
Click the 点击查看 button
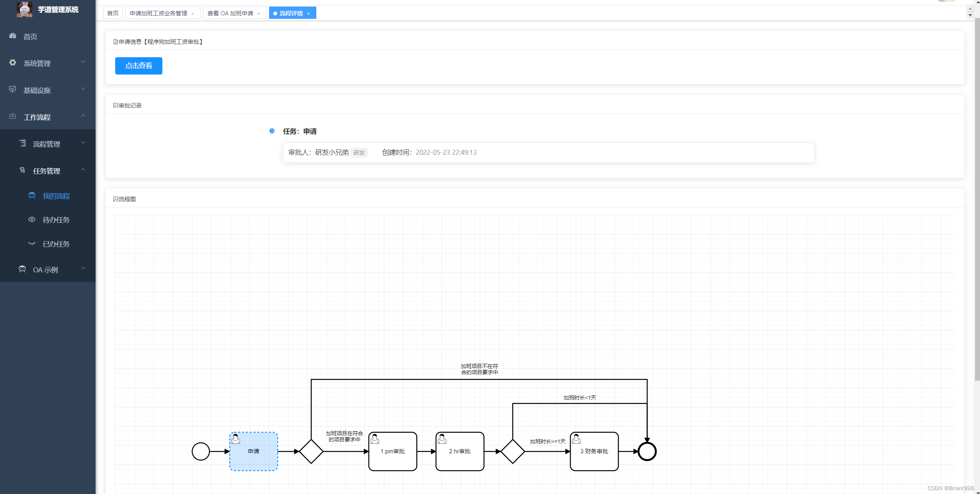(x=139, y=66)
